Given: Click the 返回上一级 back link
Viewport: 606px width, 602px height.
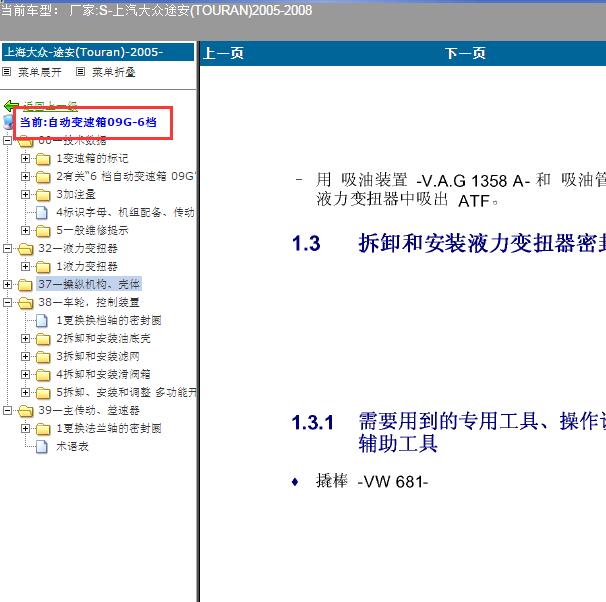Looking at the screenshot, I should (x=50, y=105).
